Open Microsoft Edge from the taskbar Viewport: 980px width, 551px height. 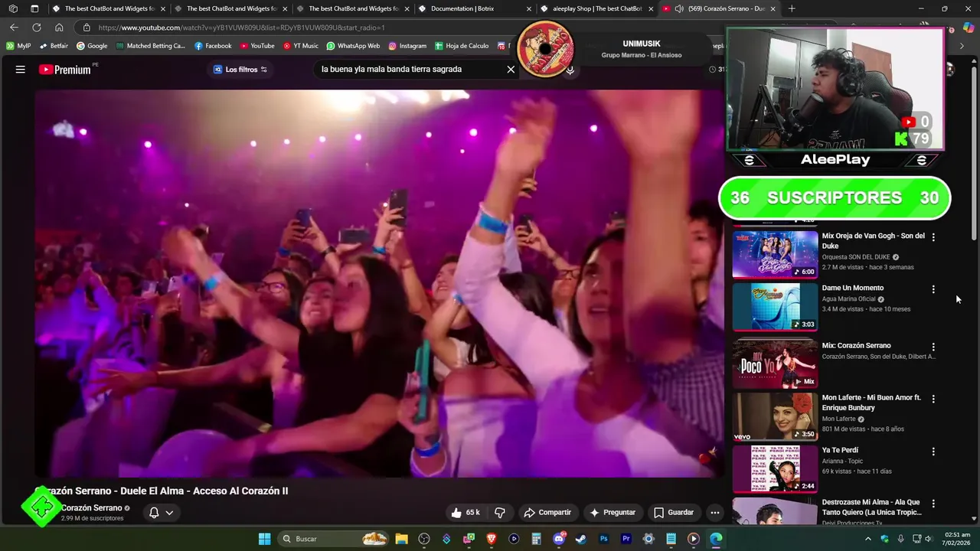(716, 539)
